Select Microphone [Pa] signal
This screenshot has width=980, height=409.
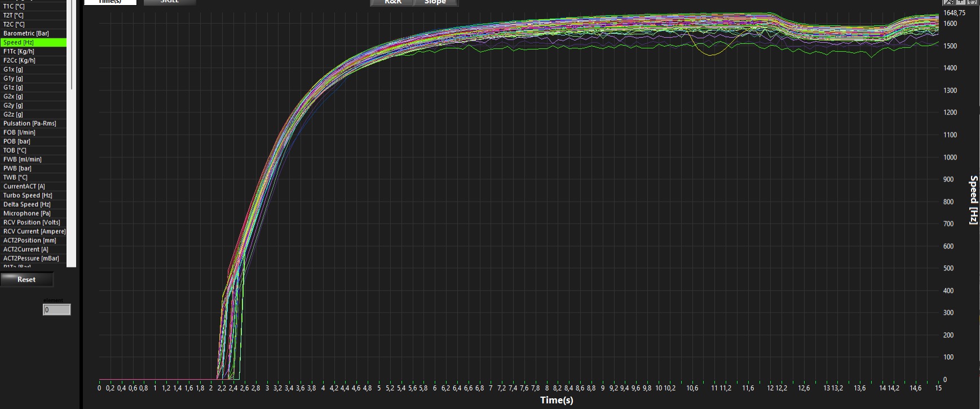(x=27, y=214)
